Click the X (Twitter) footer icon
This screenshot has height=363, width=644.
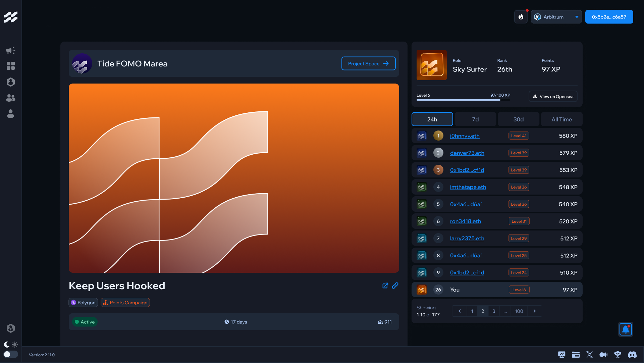coord(590,355)
